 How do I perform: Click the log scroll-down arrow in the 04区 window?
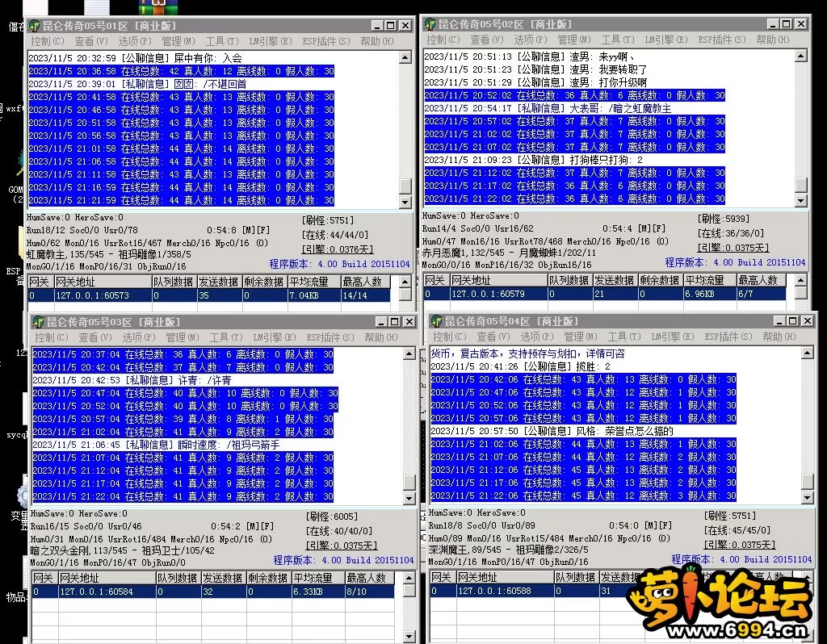(807, 497)
